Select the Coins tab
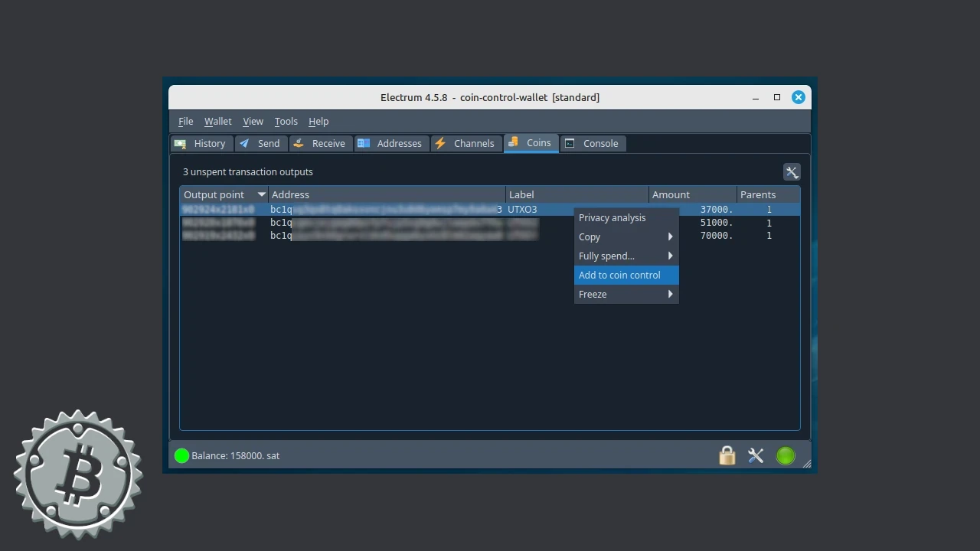 (x=531, y=143)
